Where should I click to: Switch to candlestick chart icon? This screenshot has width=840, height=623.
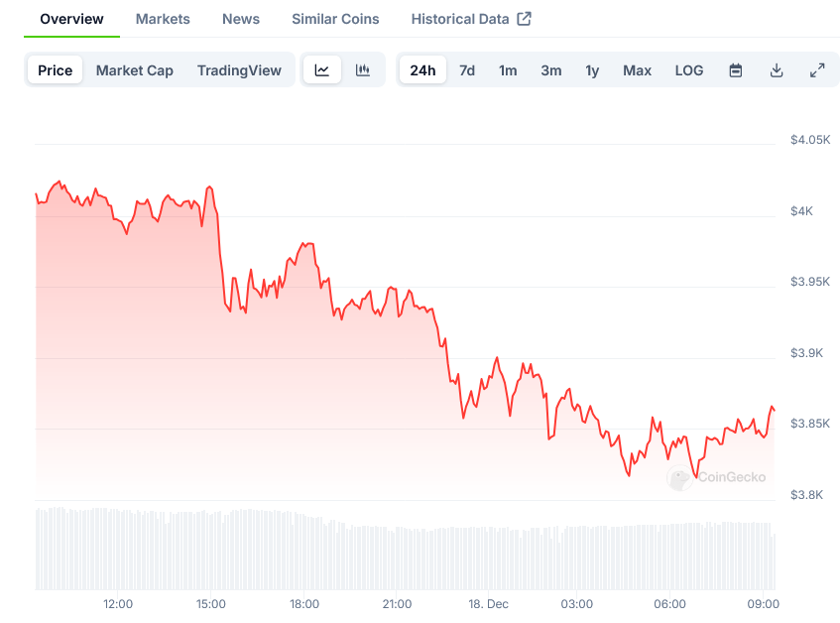click(363, 70)
